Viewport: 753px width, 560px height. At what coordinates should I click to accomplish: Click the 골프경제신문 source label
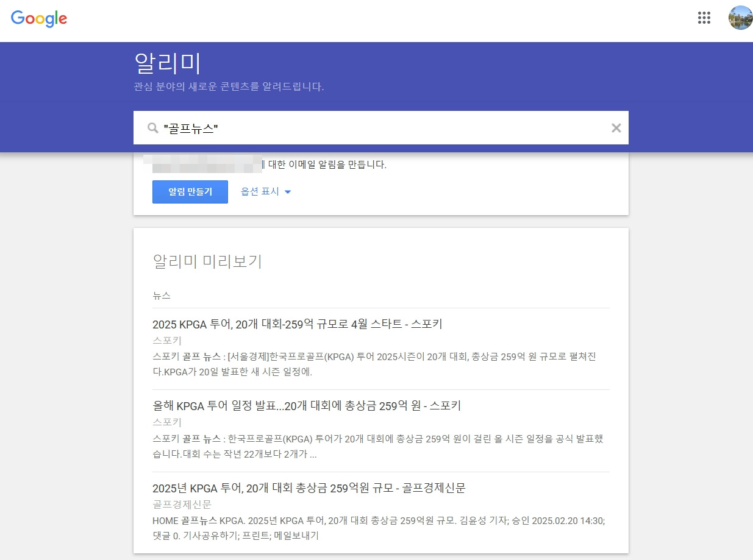pyautogui.click(x=182, y=505)
